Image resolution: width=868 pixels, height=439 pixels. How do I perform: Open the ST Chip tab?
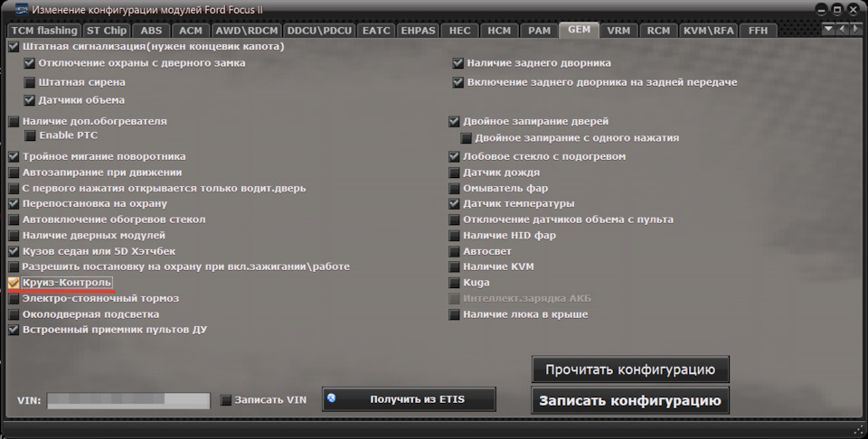(x=107, y=31)
